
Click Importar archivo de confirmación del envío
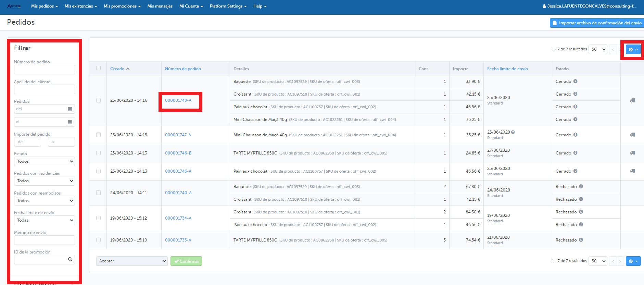click(x=597, y=23)
